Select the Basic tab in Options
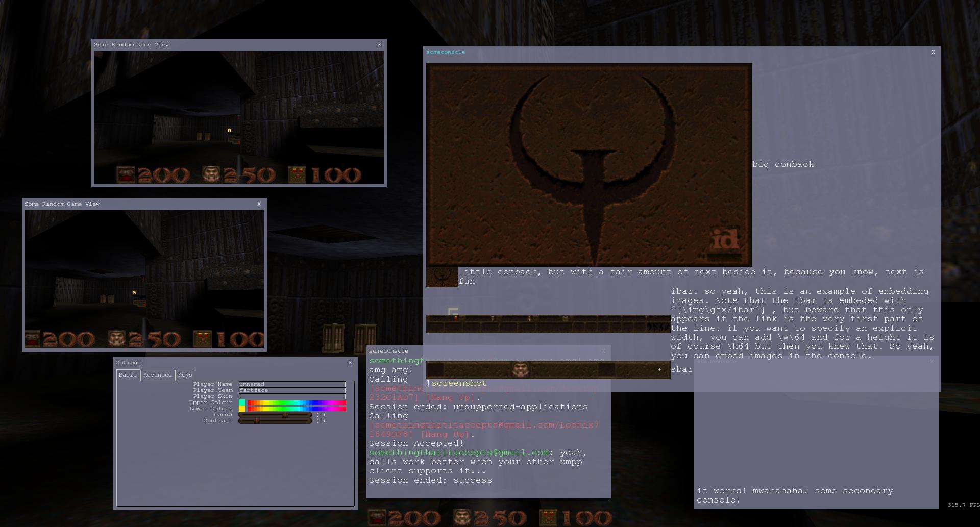This screenshot has width=980, height=527. [128, 375]
